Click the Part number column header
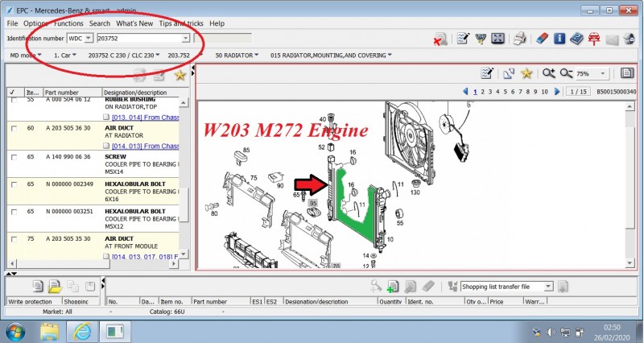Viewport: 644px width, 343px height. [72, 93]
